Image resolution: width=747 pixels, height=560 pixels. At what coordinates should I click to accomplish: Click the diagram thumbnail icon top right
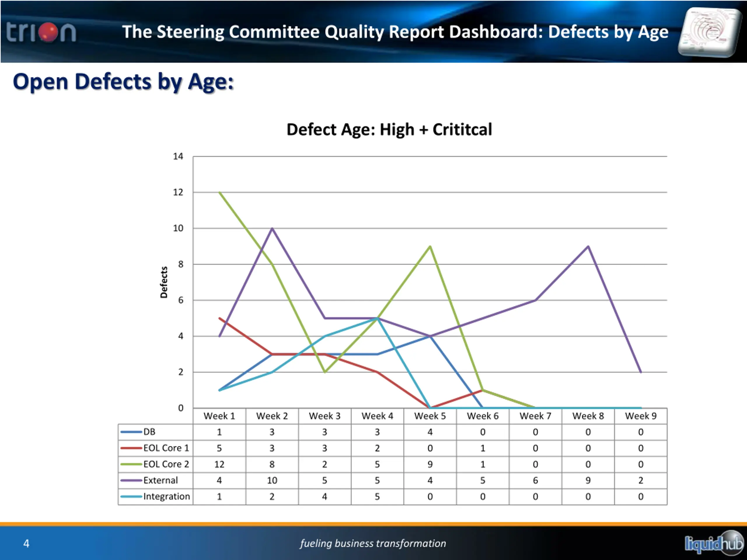pyautogui.click(x=710, y=32)
